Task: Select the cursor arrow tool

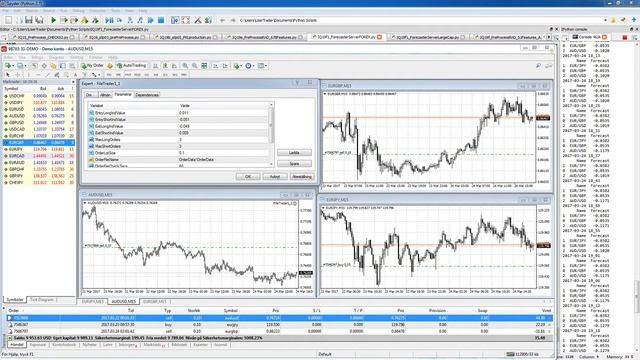Action: (x=7, y=75)
